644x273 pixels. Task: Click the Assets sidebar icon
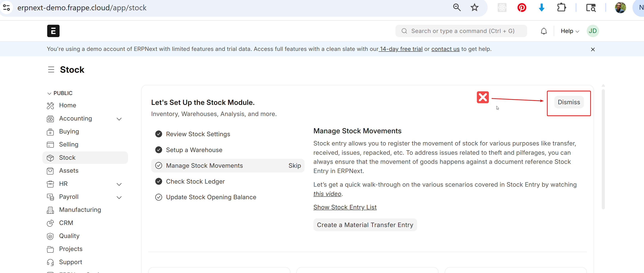[50, 171]
